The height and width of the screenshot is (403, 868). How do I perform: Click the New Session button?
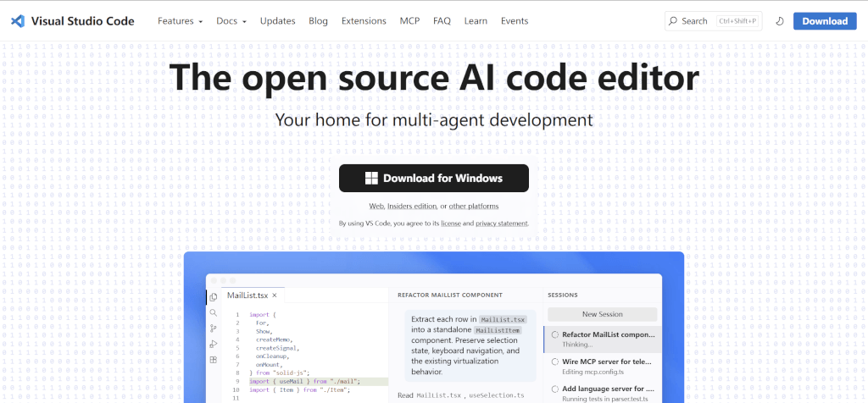603,314
